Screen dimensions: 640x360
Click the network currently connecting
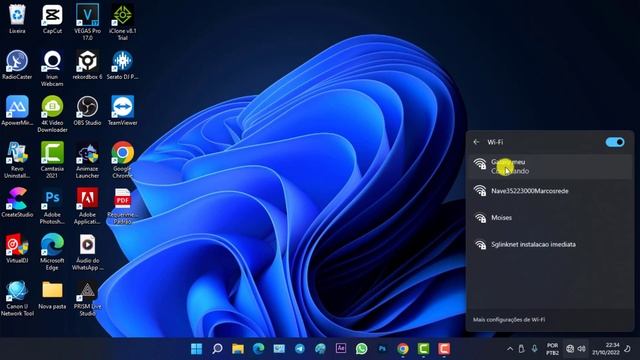click(x=550, y=167)
